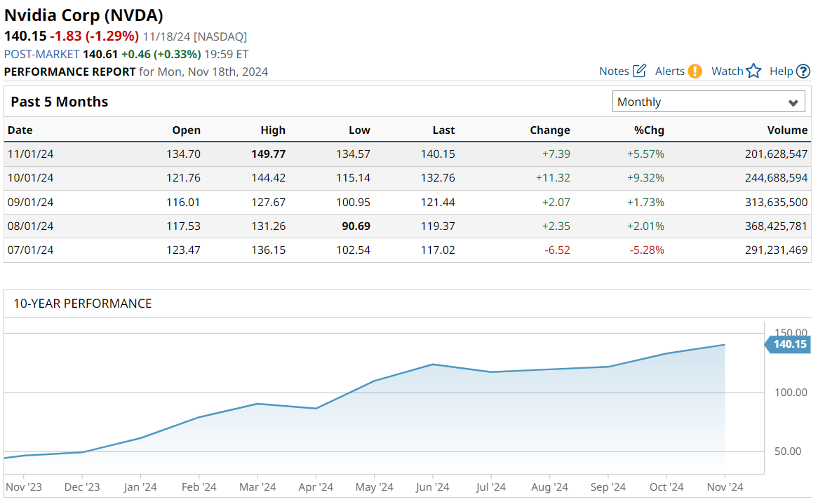Image resolution: width=818 pixels, height=504 pixels.
Task: Click the volume 201,628,547 cell
Action: (777, 154)
